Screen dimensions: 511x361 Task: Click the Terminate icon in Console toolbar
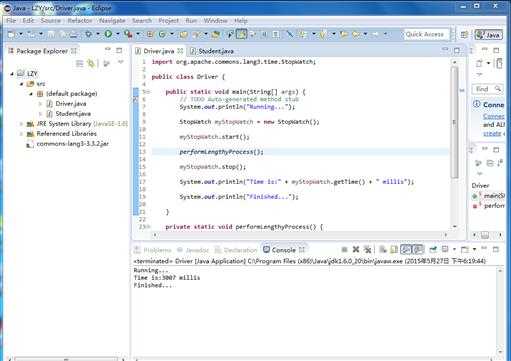(345, 249)
